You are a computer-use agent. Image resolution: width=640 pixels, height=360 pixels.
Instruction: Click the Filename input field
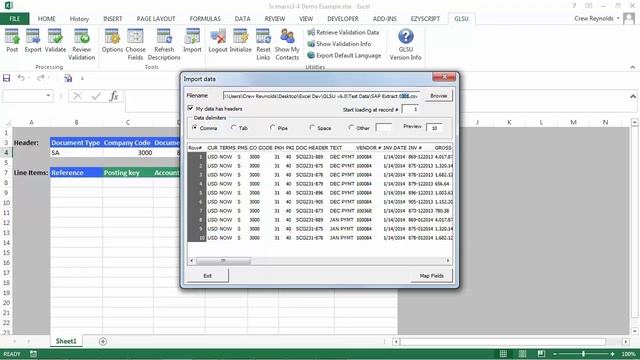click(x=321, y=96)
